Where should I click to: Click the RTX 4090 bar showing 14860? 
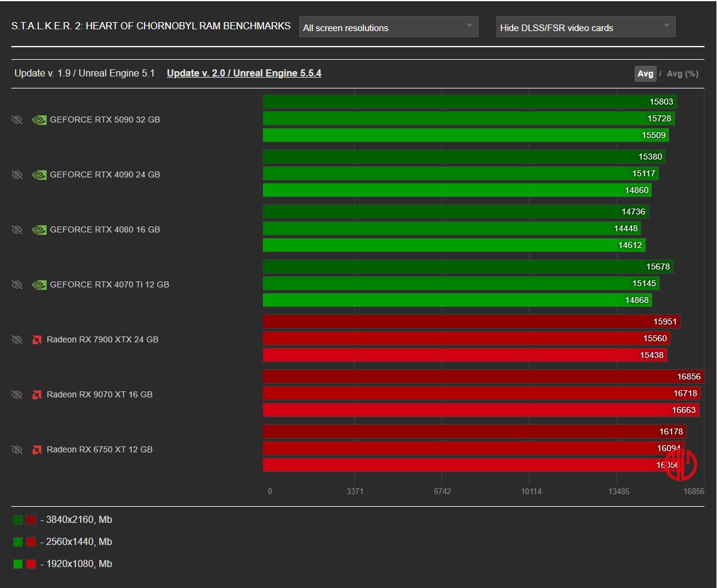tap(457, 190)
